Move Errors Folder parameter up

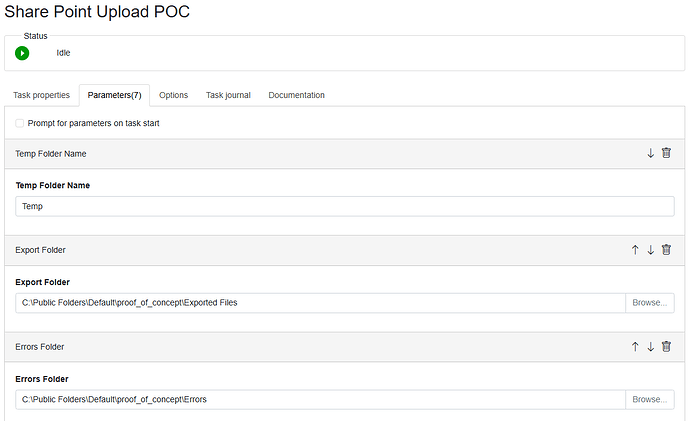coord(635,347)
